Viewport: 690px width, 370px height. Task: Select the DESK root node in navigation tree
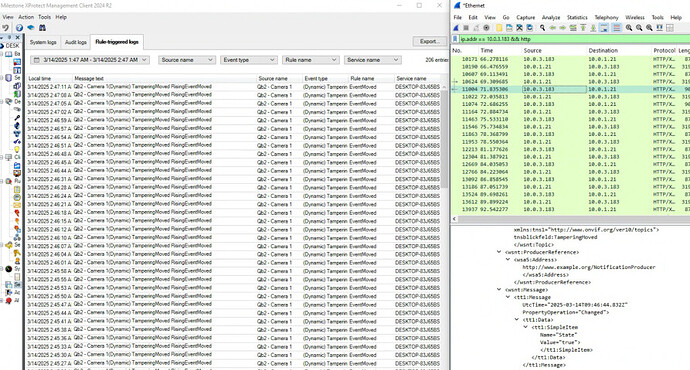point(12,46)
